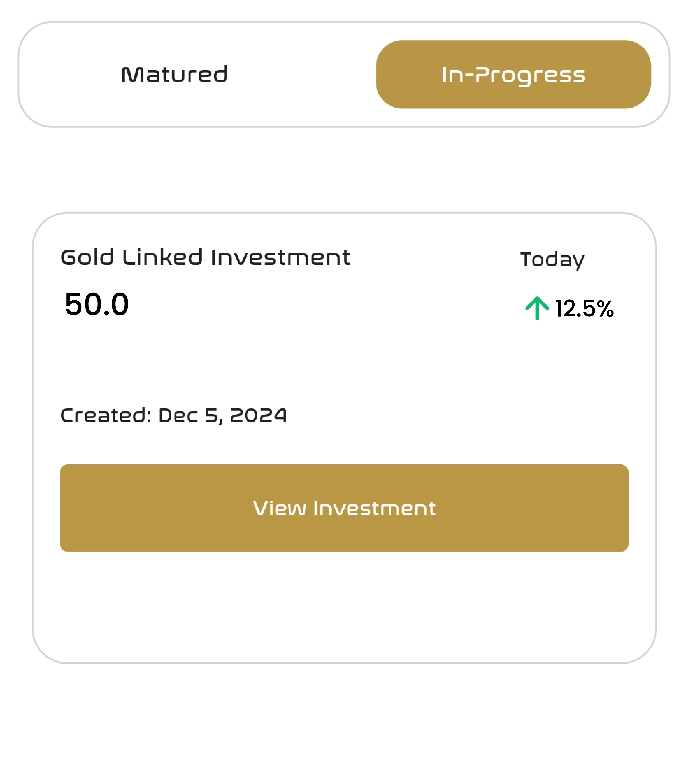Click the Gold Linked Investment title
Viewport: 688px width, 784px height.
coord(205,257)
